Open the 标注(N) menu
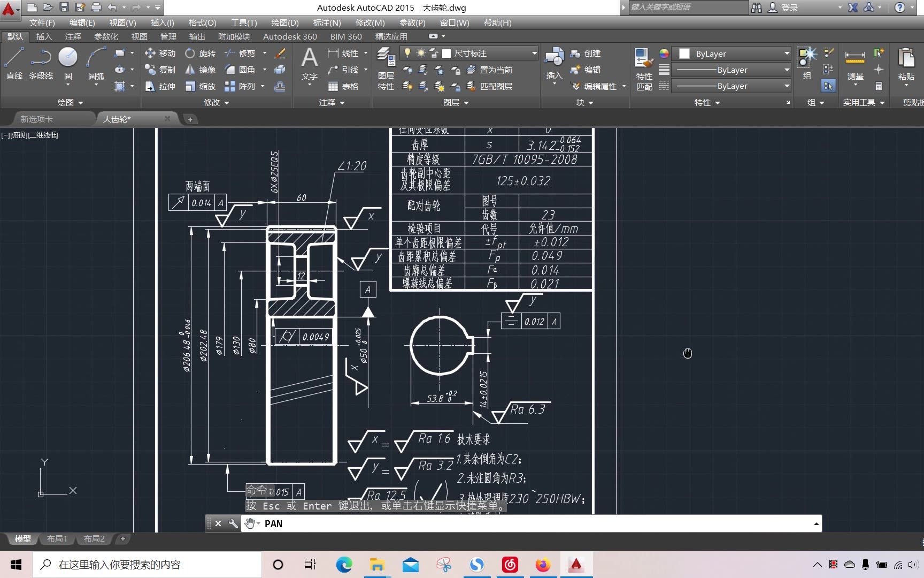924x578 pixels. [x=326, y=22]
